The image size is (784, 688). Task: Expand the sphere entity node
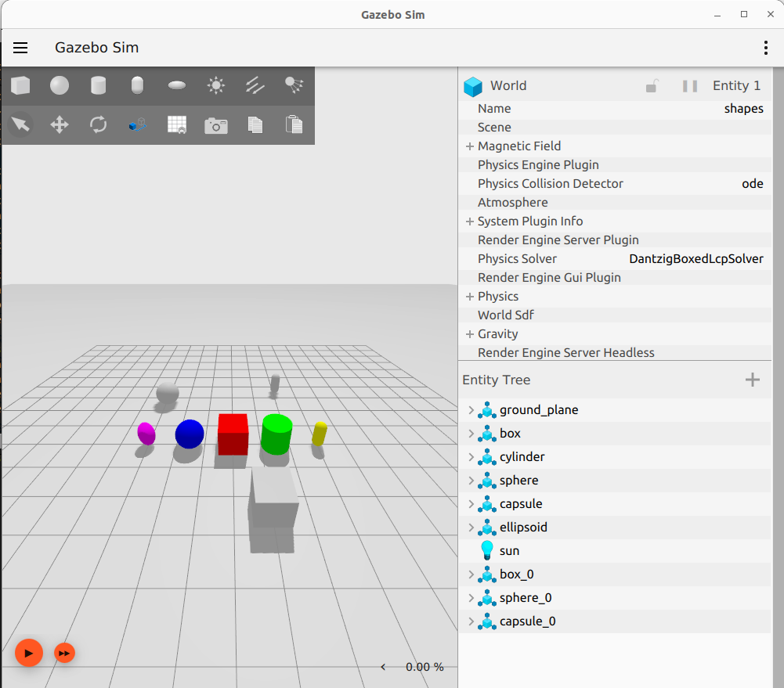coord(471,481)
